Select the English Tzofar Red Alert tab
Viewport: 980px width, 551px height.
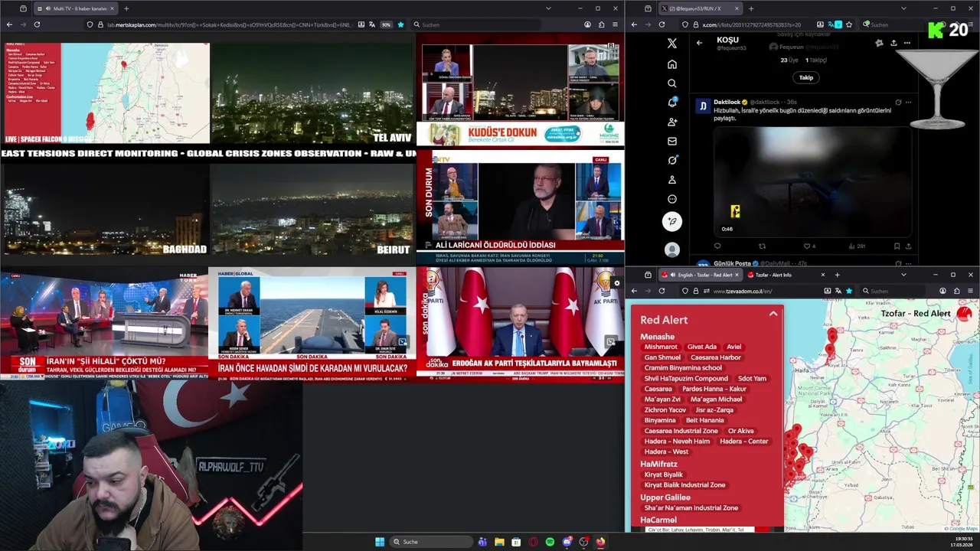coord(700,275)
